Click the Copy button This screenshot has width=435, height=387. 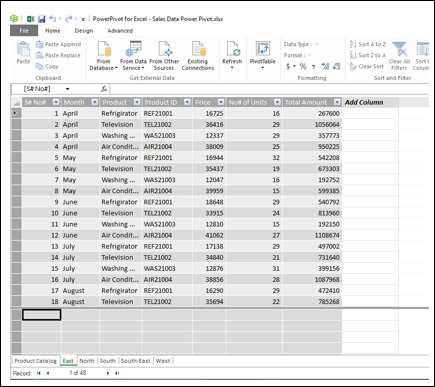[x=47, y=66]
